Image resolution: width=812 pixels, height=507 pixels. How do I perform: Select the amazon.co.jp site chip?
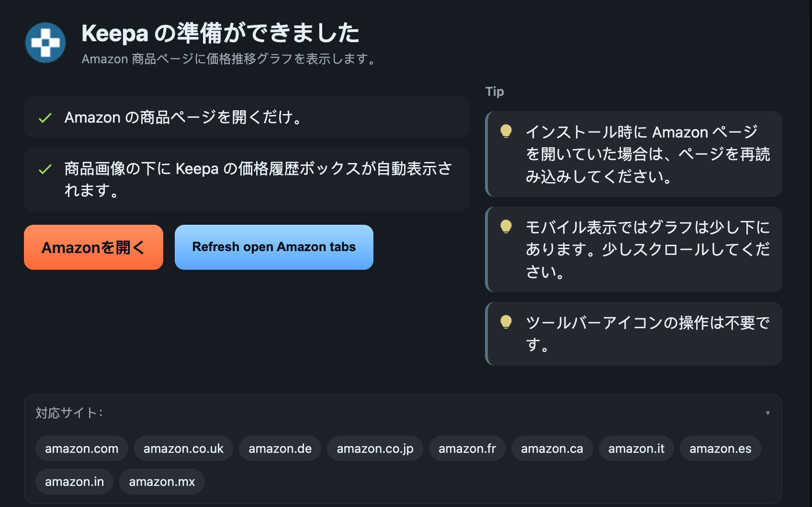[375, 449]
